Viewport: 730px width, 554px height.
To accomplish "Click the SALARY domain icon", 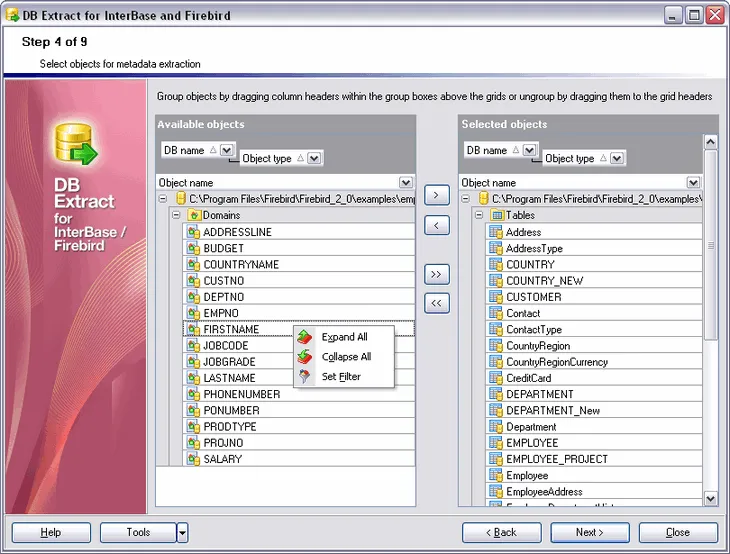I will (193, 459).
